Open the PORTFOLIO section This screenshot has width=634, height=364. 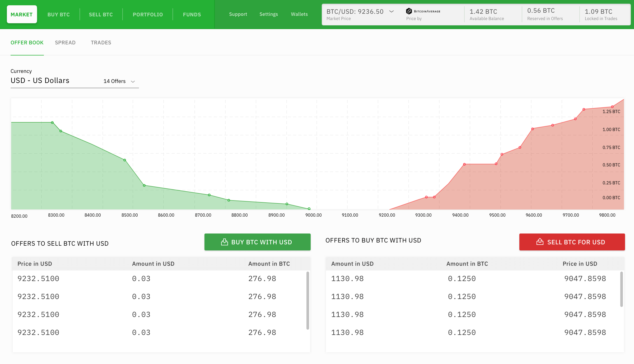click(x=148, y=15)
